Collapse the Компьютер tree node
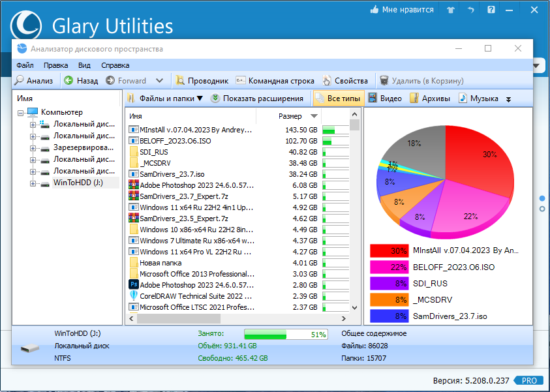 coord(21,113)
